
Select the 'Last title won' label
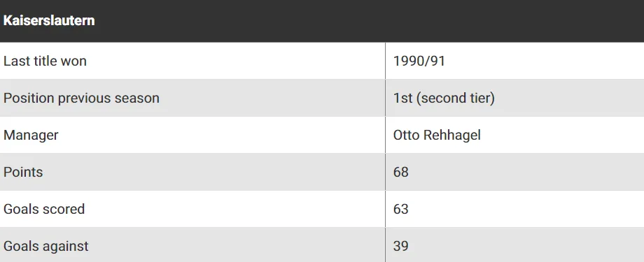tap(45, 61)
